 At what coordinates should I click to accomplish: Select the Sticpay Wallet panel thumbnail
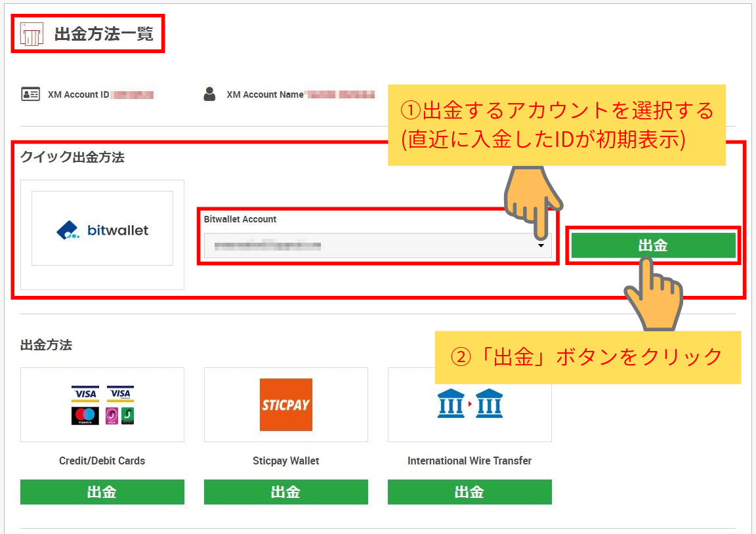285,404
